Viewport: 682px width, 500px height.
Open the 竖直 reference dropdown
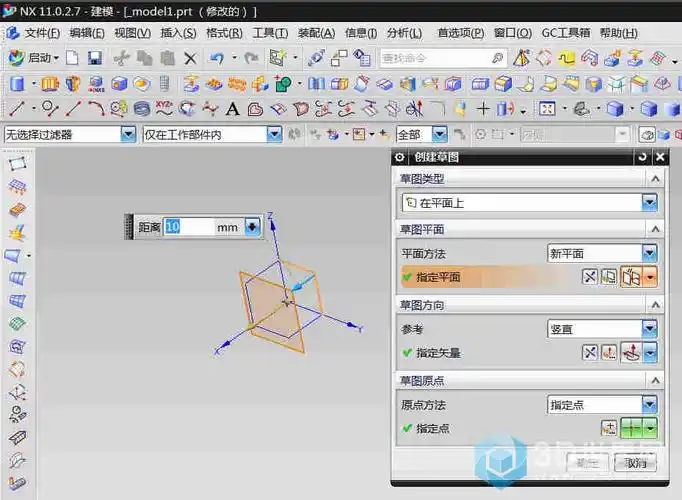(649, 329)
